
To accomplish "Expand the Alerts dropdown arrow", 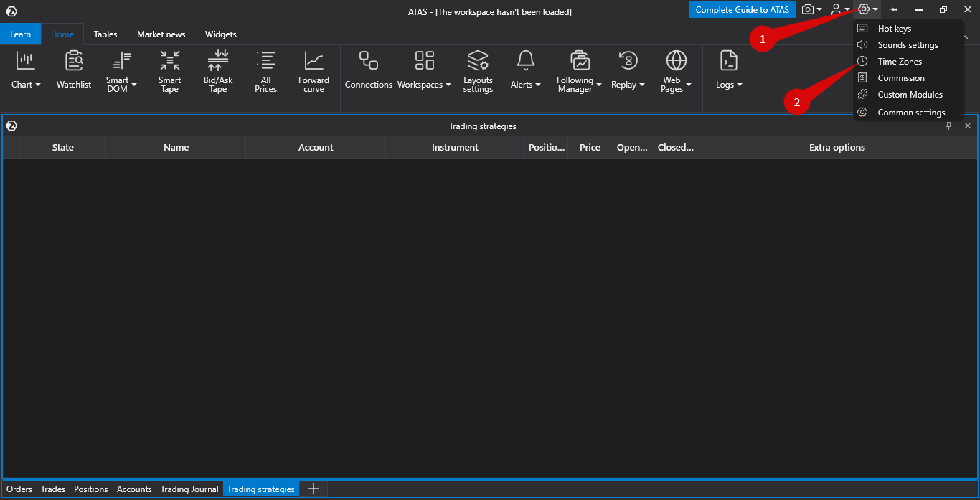I will (x=538, y=85).
